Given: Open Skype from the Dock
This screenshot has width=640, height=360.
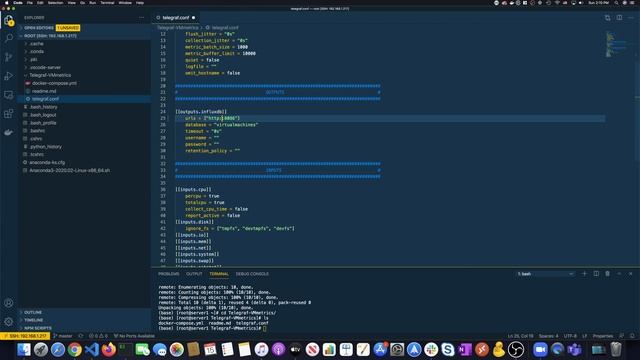Looking at the screenshot, I should click(x=448, y=350).
